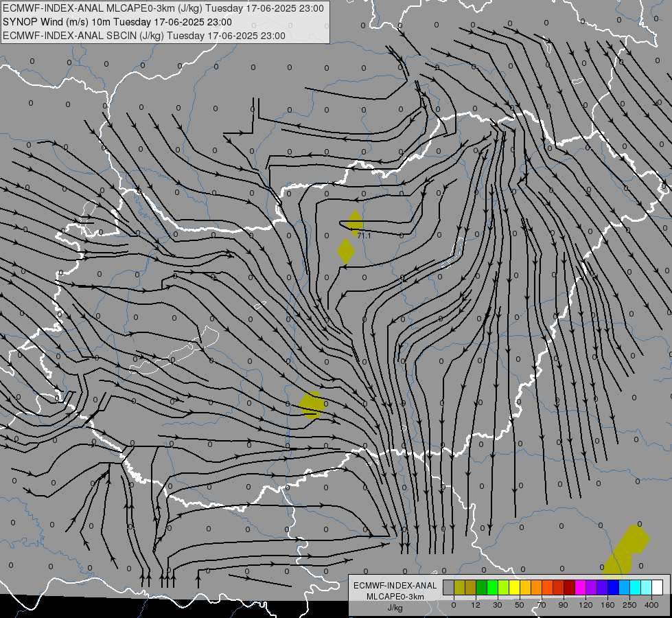Click the legend tick value 400
This screenshot has width=672, height=618.
pos(651,605)
